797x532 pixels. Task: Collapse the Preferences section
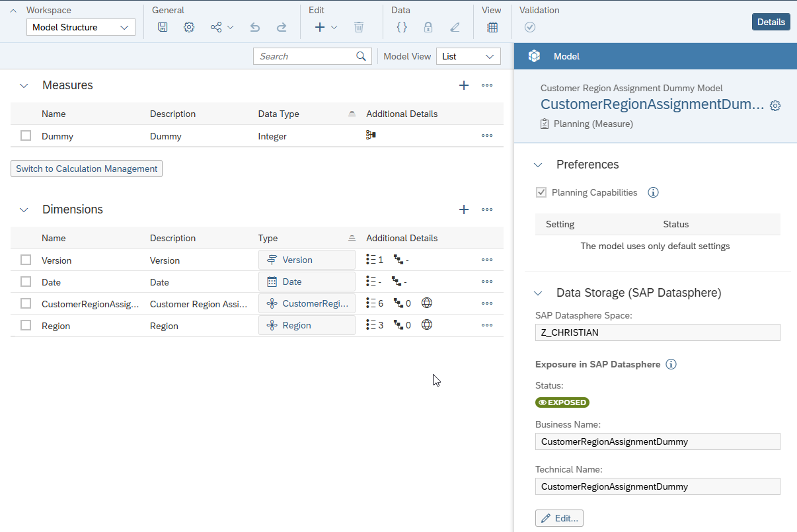[538, 165]
